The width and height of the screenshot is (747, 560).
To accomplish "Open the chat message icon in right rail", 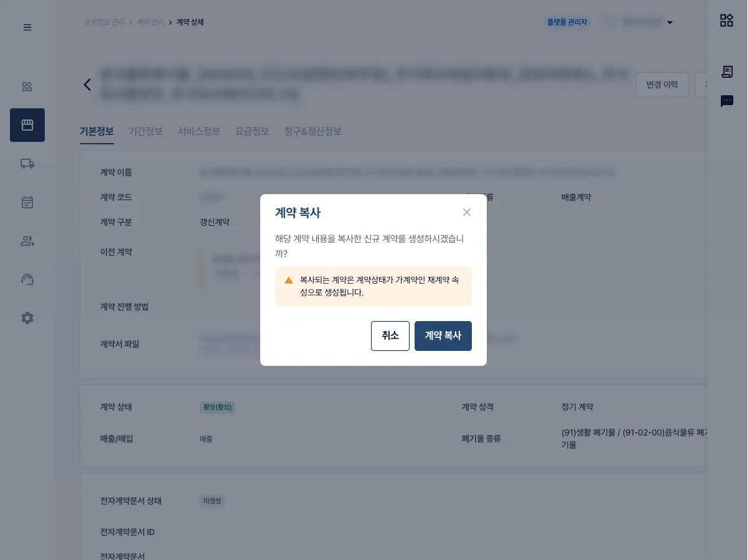I will tap(727, 101).
